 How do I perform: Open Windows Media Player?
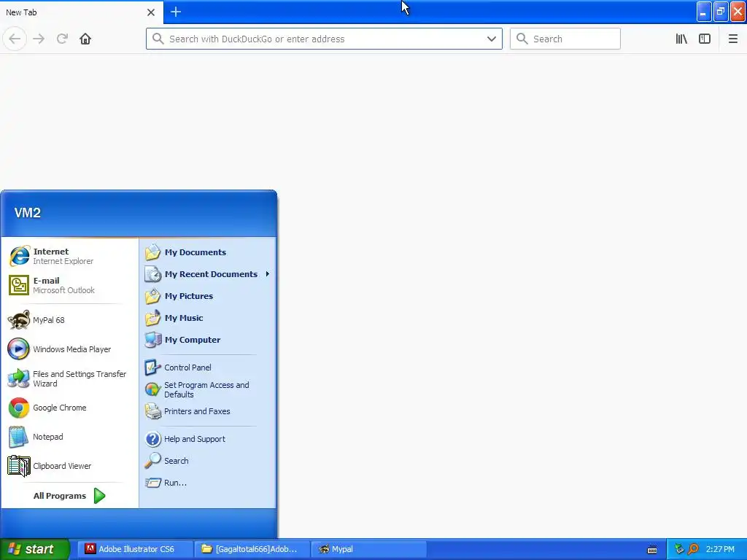point(69,349)
